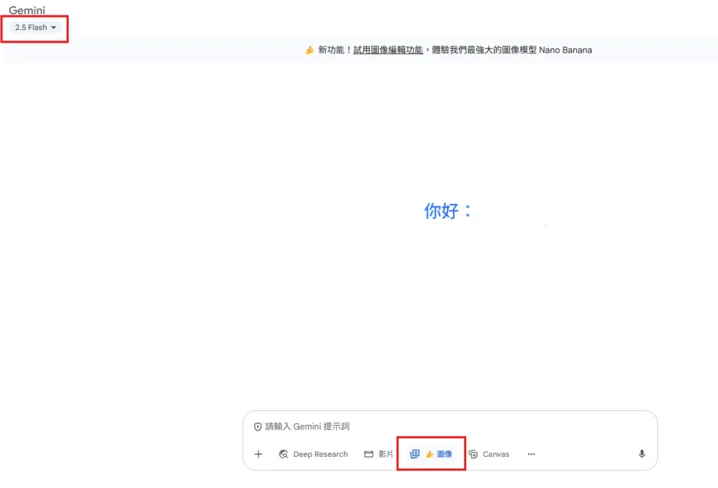
Task: Click the Gemini logo text
Action: 27,11
